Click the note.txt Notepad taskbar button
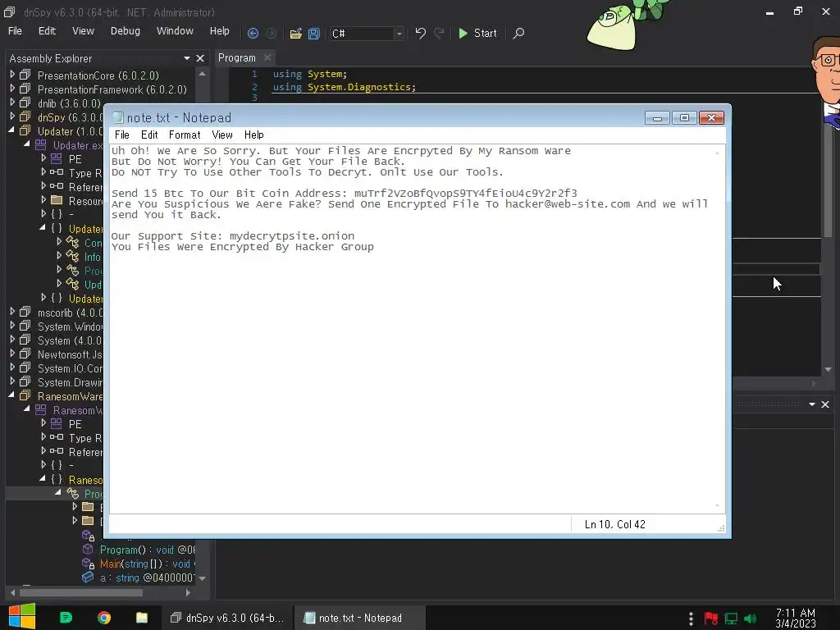 point(360,618)
